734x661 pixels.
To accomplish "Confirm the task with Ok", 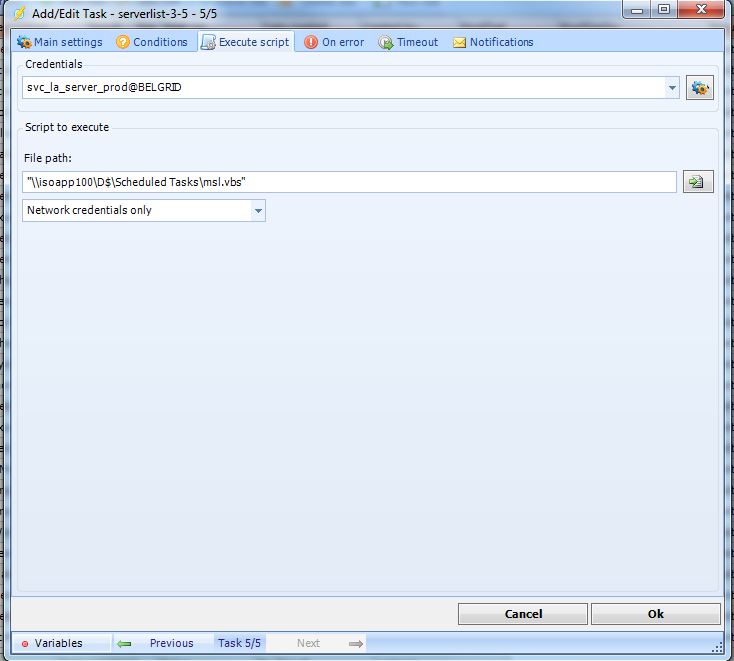I will click(655, 614).
